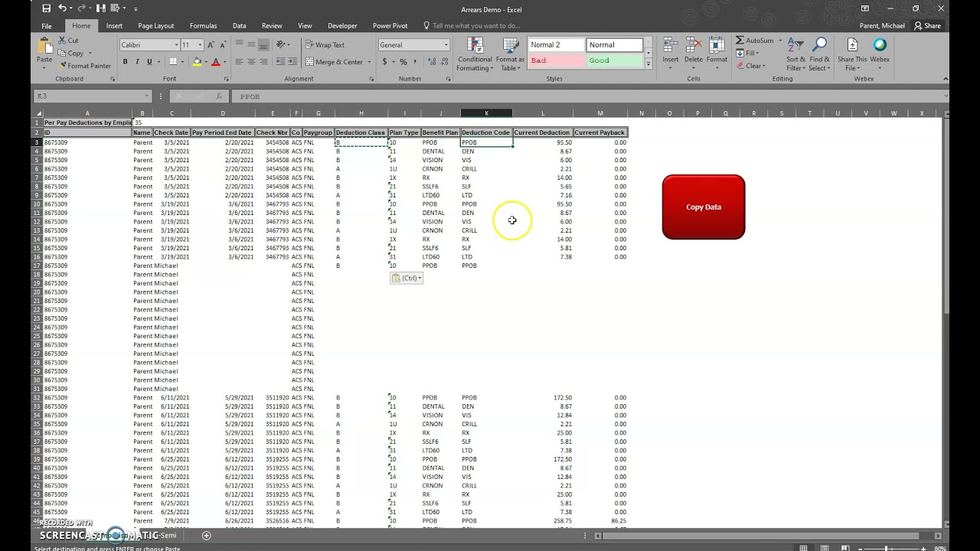Click the Align Left icon

coord(239,62)
